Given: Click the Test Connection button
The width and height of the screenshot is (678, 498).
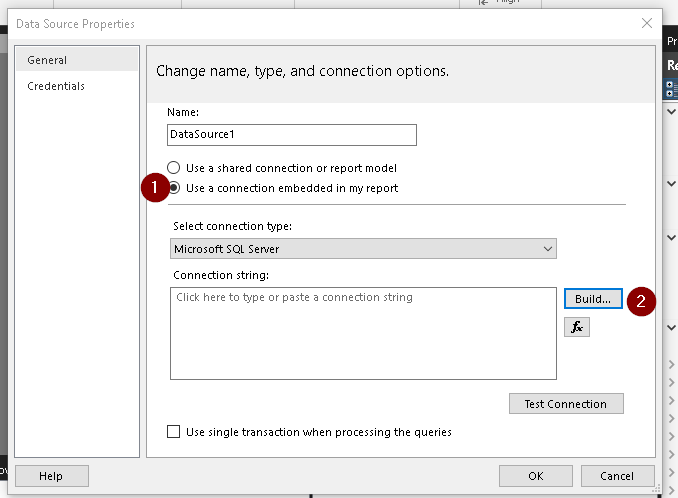Looking at the screenshot, I should click(566, 403).
